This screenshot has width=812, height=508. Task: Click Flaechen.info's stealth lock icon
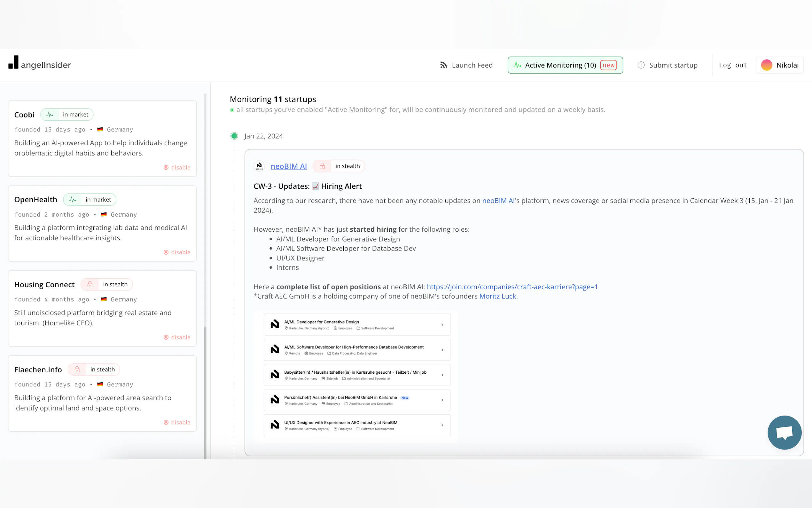point(77,369)
